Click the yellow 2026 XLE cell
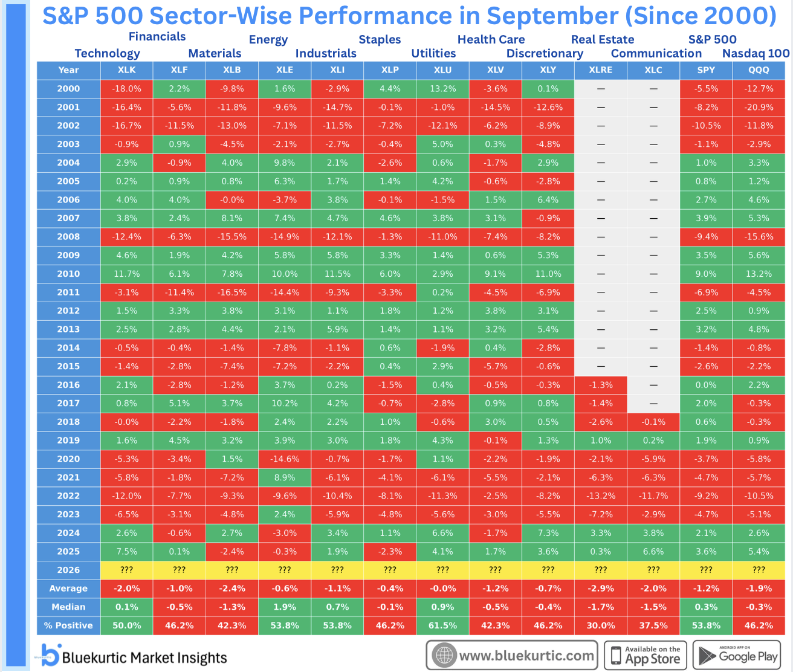The height and width of the screenshot is (672, 793). coord(285,570)
